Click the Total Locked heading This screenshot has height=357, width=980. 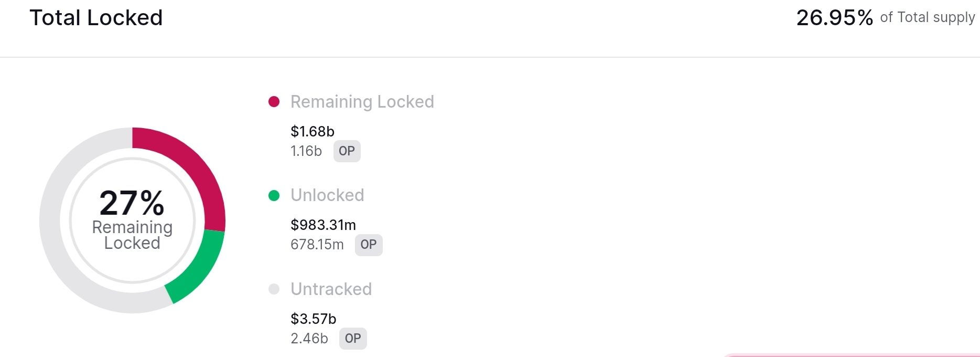coord(96,18)
